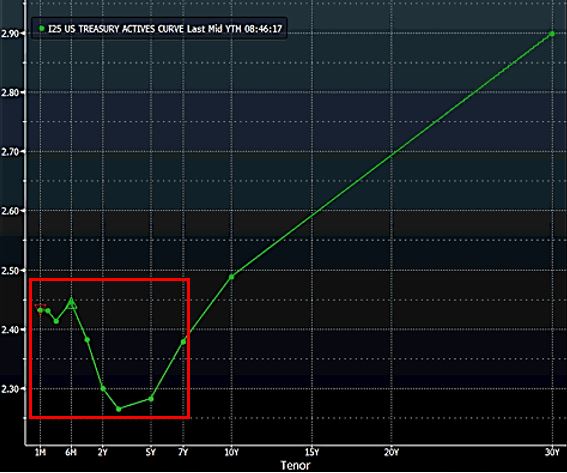Click the green triangle marker at 6M
Image resolution: width=567 pixels, height=473 pixels.
[x=72, y=304]
